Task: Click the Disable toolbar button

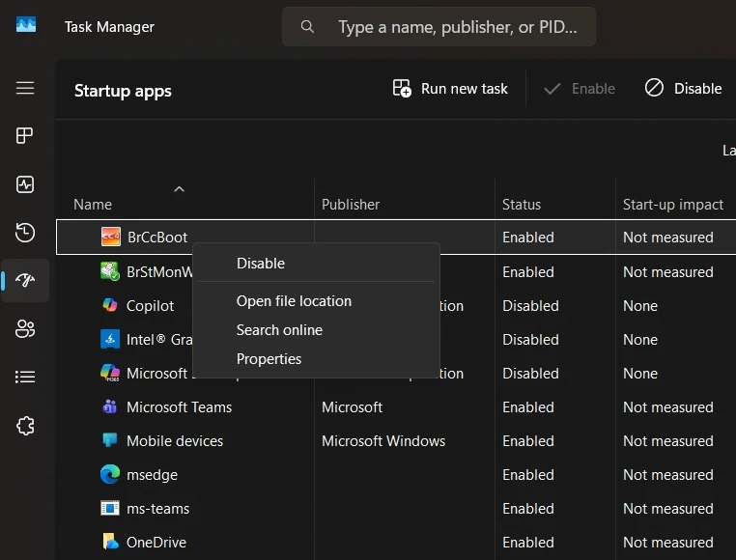Action: (683, 88)
